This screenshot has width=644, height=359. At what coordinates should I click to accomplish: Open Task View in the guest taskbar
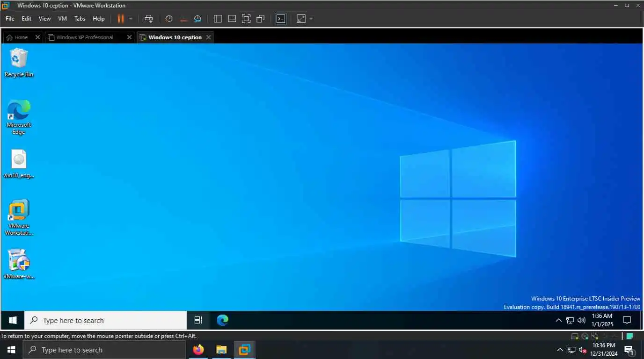point(198,320)
